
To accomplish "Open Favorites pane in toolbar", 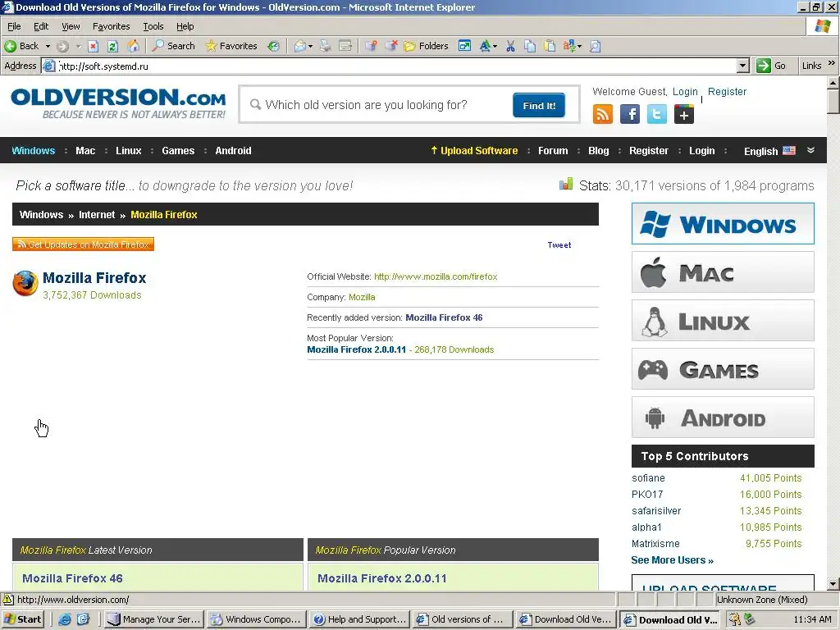I will pos(231,46).
